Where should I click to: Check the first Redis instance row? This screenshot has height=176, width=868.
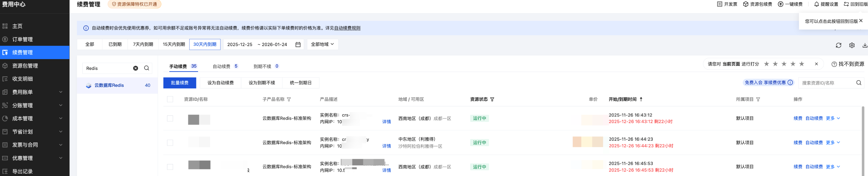[x=170, y=118]
